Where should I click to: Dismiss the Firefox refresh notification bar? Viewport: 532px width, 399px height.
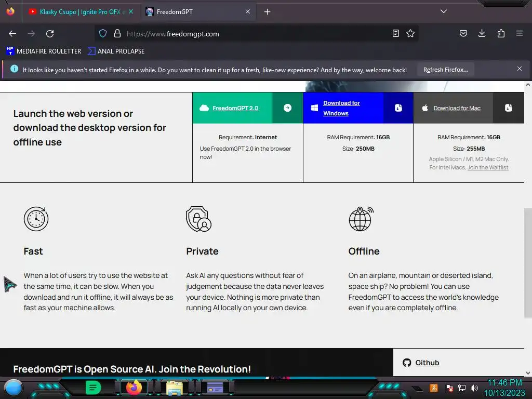520,69
